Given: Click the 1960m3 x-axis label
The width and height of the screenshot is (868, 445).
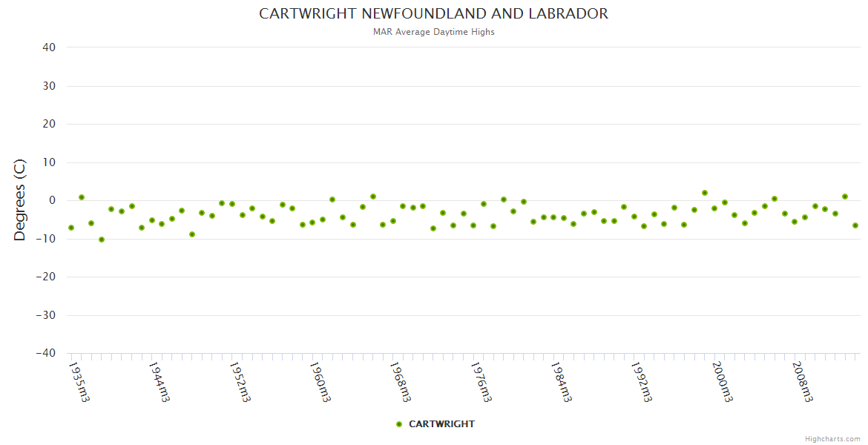Looking at the screenshot, I should click(320, 381).
